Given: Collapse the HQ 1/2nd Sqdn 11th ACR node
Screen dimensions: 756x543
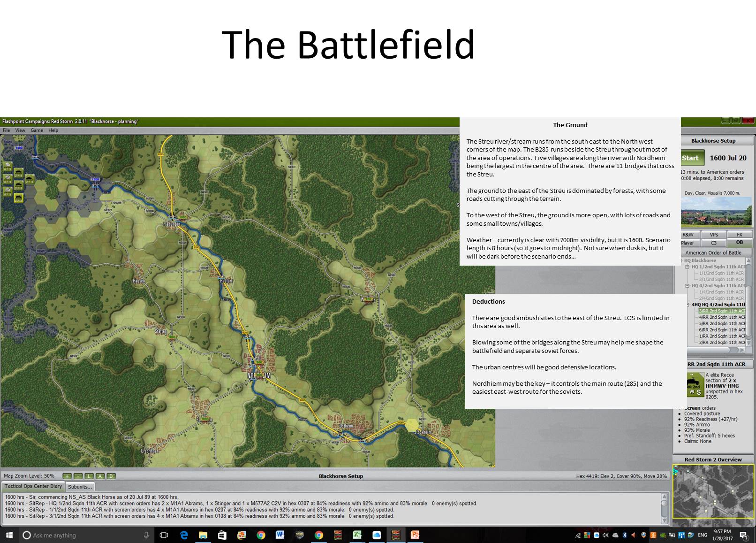Looking at the screenshot, I should tap(688, 267).
